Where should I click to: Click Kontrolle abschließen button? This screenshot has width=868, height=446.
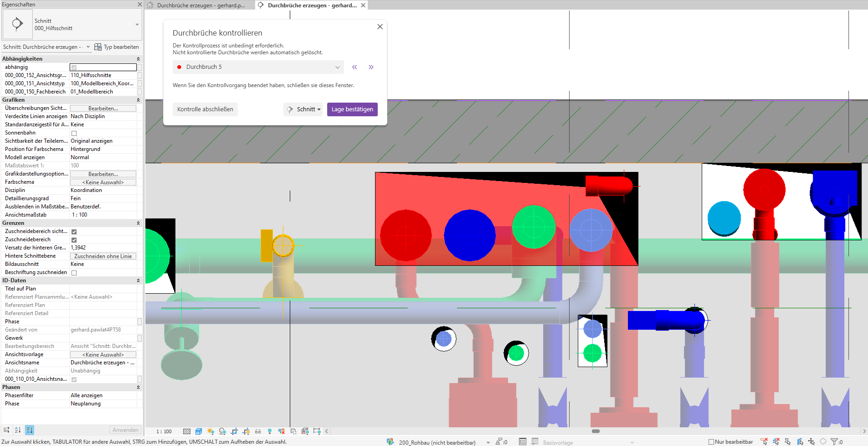(205, 109)
